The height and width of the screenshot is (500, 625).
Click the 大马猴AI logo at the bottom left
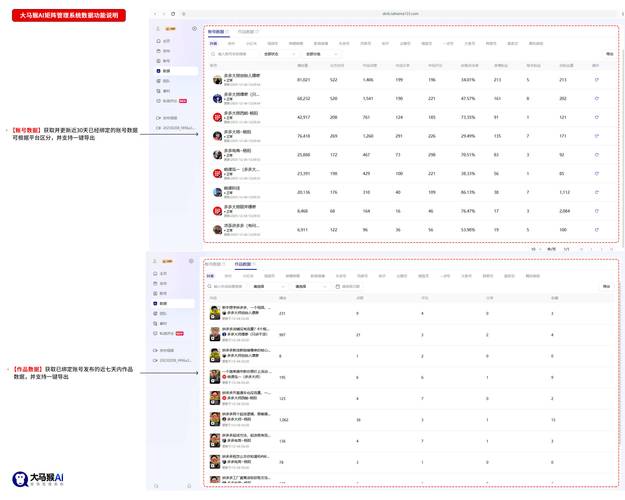pos(38,480)
